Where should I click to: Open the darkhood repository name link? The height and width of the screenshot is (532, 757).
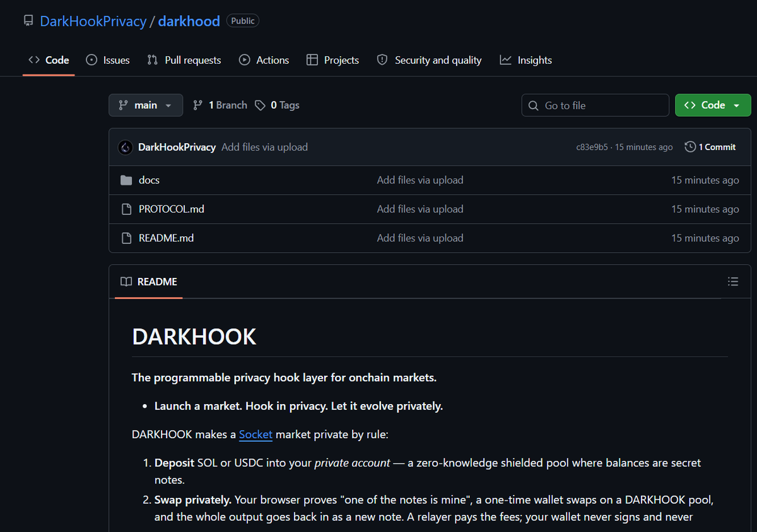pos(189,21)
